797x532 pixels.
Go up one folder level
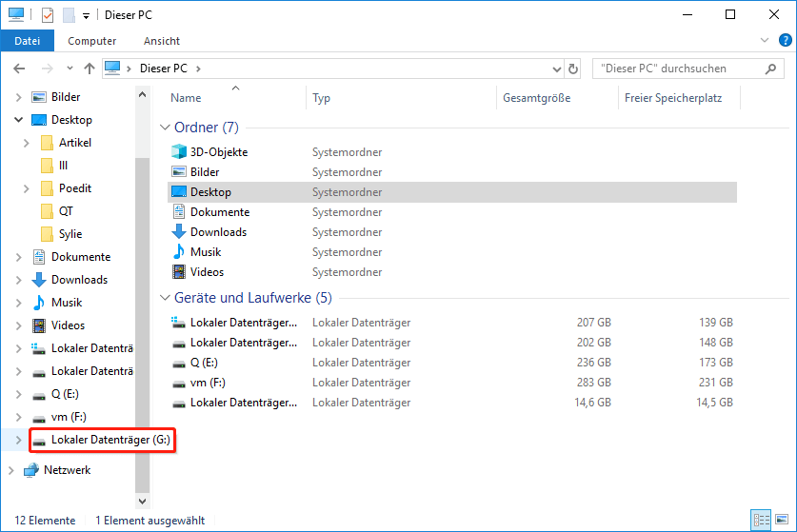(90, 69)
